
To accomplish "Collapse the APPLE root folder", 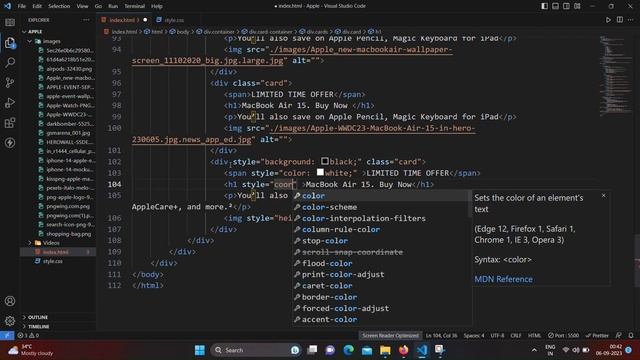I will 57,31.
